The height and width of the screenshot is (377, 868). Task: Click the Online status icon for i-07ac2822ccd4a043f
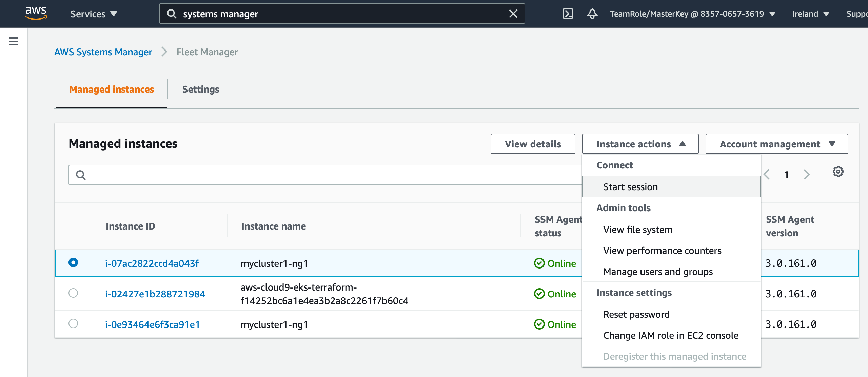point(539,263)
